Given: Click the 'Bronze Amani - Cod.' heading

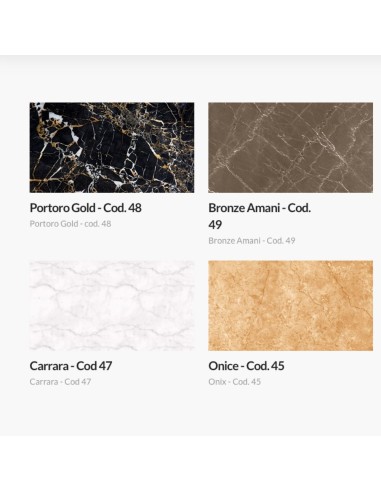Looking at the screenshot, I should click(260, 208).
